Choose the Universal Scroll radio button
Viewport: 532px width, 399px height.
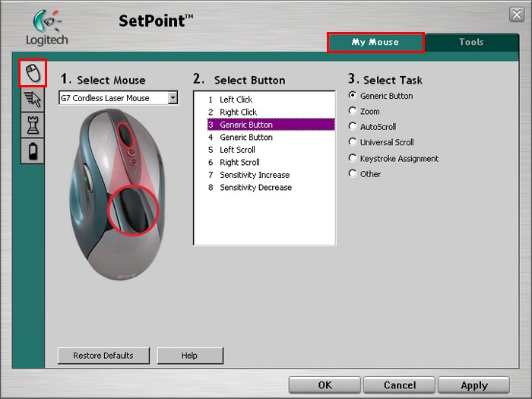tap(353, 142)
